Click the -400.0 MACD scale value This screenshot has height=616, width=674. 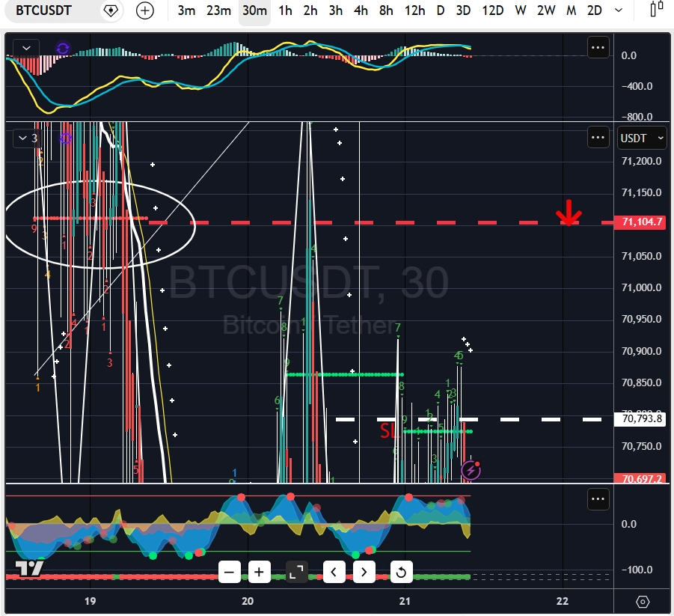point(637,86)
